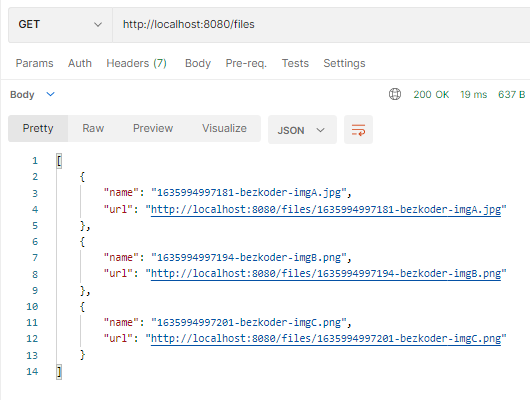
Task: Open the Pre-req. tab
Action: pyautogui.click(x=246, y=63)
